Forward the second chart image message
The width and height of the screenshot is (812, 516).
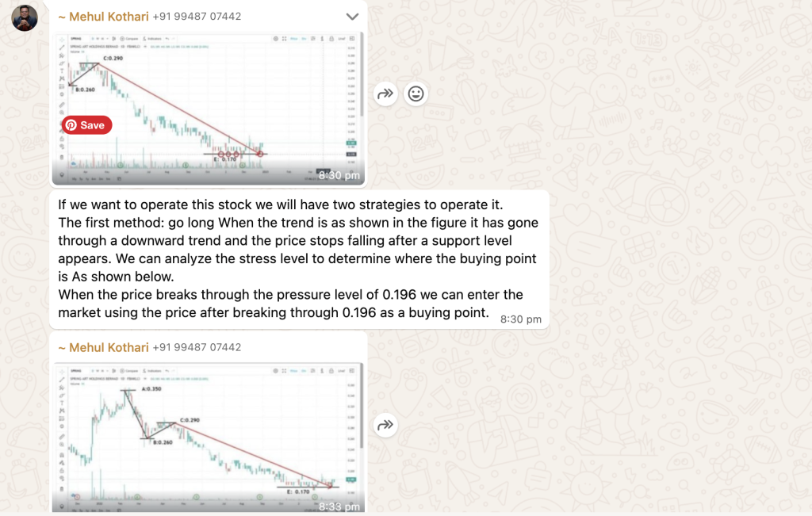[x=385, y=426]
